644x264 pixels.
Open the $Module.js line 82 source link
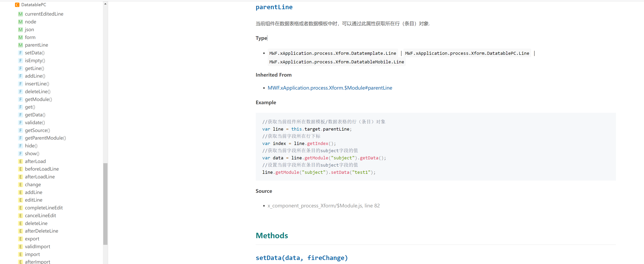coord(323,206)
